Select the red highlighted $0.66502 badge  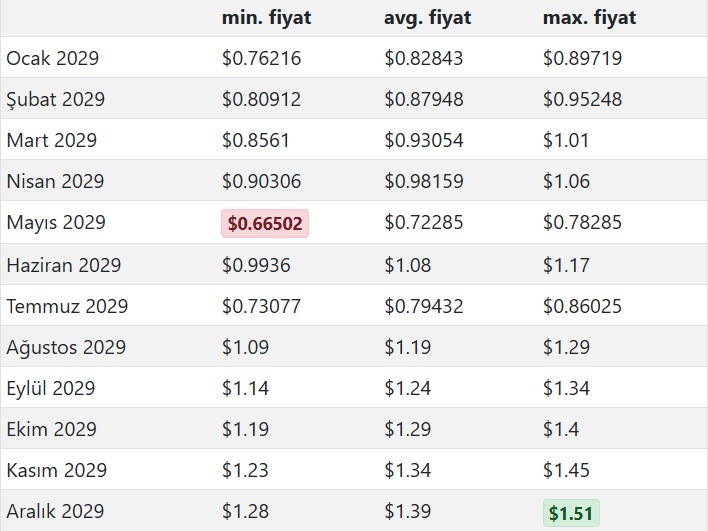click(265, 224)
